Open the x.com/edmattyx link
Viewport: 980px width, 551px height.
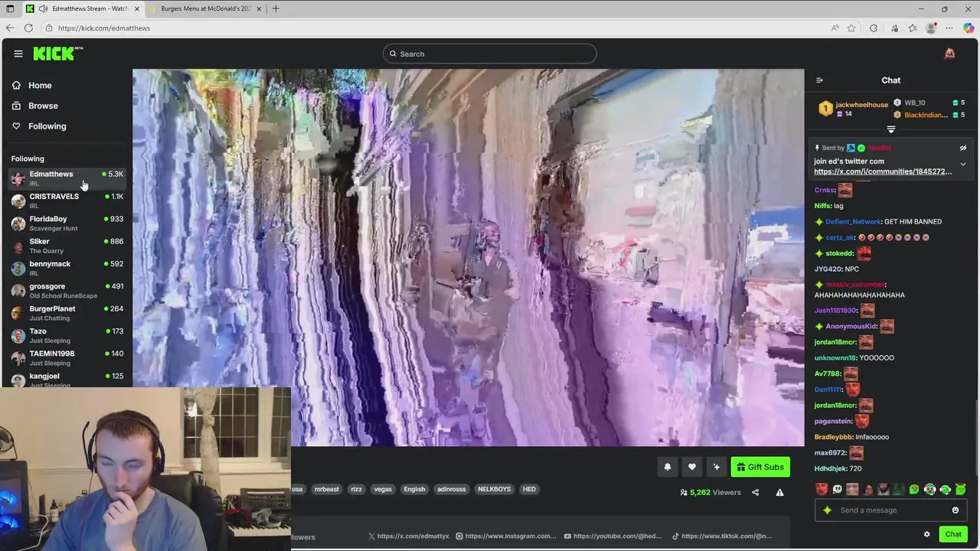(x=408, y=536)
